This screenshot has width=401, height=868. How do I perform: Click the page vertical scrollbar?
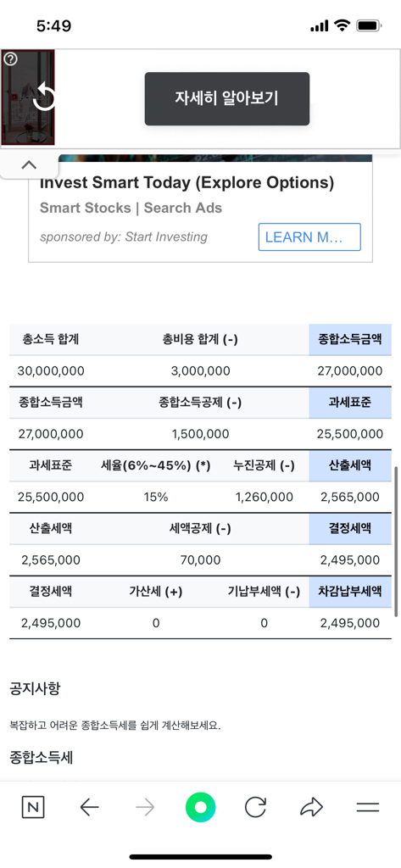click(396, 542)
